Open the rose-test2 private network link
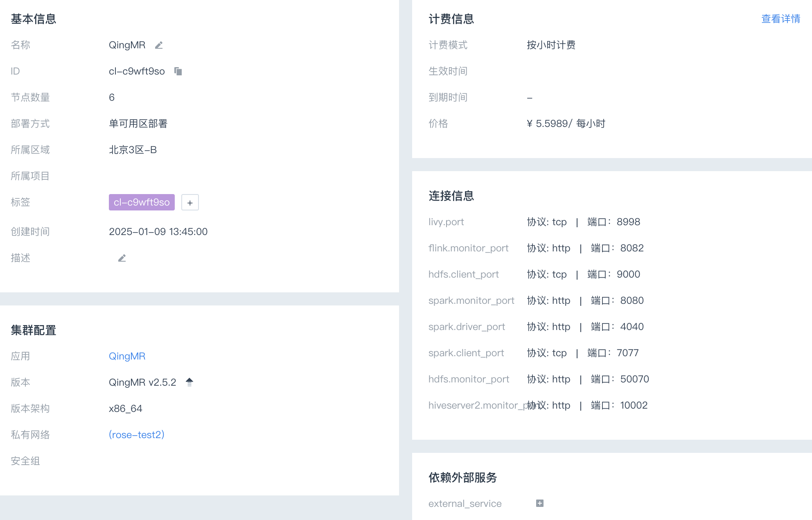The height and width of the screenshot is (520, 812). (136, 434)
